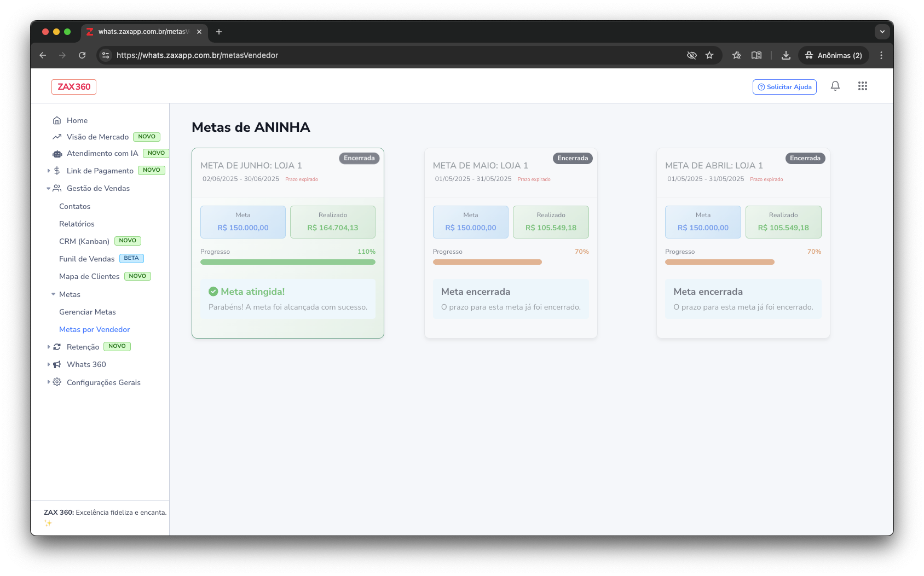Screen dimensions: 924x576
Task: Reload the page with refresh icon
Action: coord(82,55)
